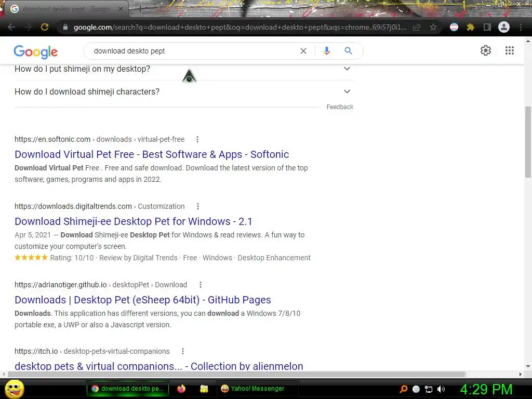This screenshot has height=399, width=532.
Task: Click the vertical scrollbar thumb
Action: (x=528, y=142)
